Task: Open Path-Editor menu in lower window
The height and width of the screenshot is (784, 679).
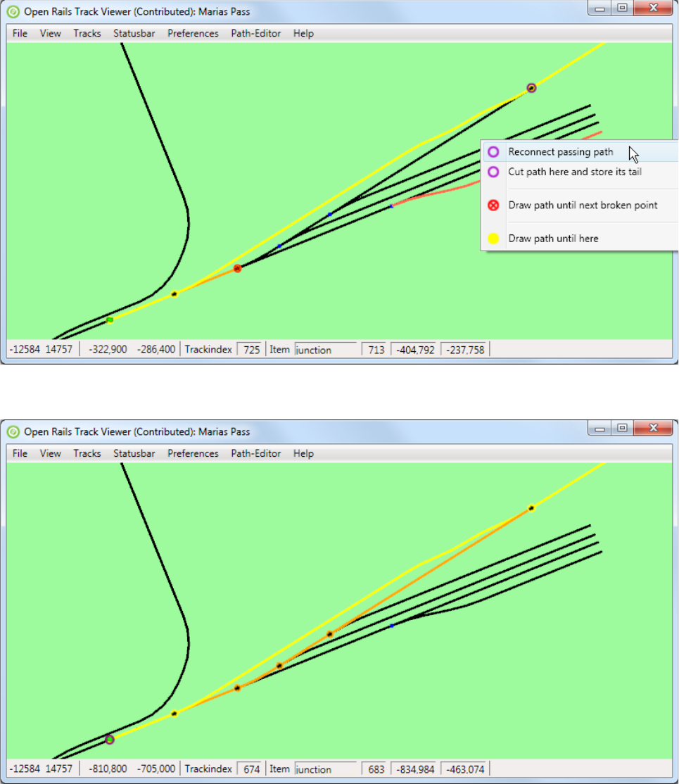Action: pos(256,453)
